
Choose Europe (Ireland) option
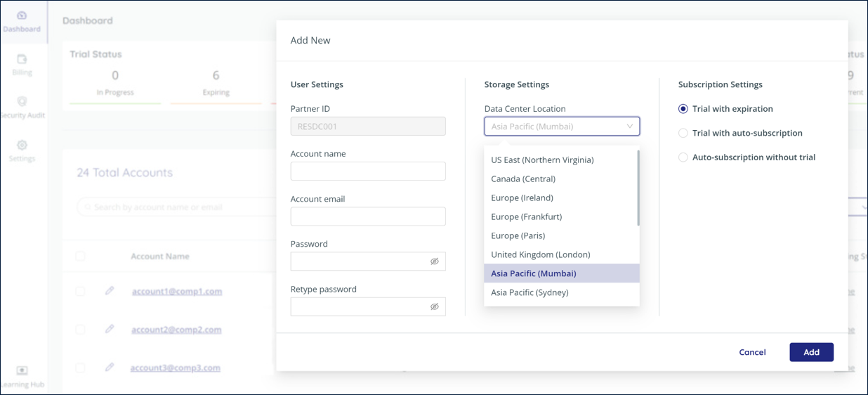561,197
